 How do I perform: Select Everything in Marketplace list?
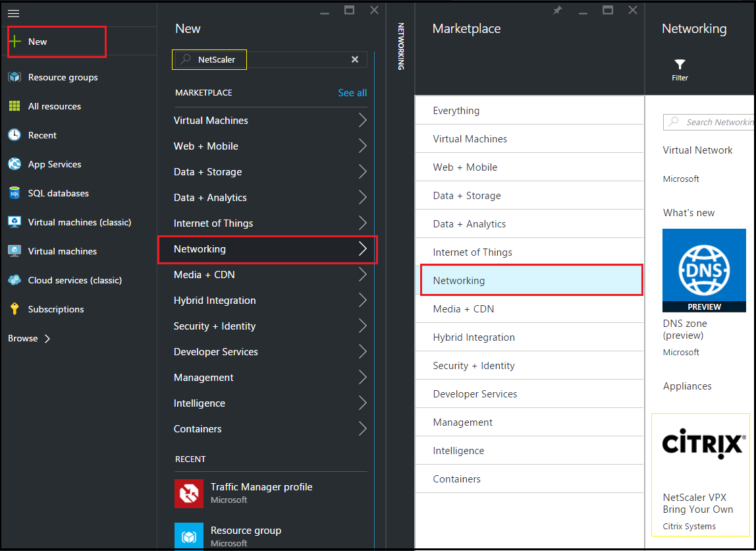click(529, 111)
